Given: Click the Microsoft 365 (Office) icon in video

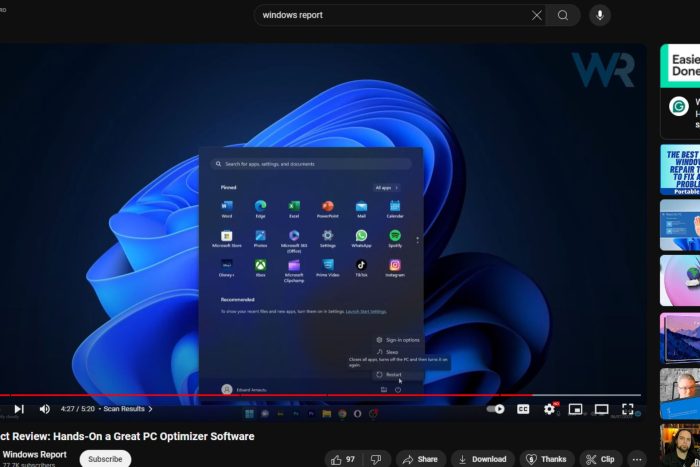Looking at the screenshot, I should 294,241.
